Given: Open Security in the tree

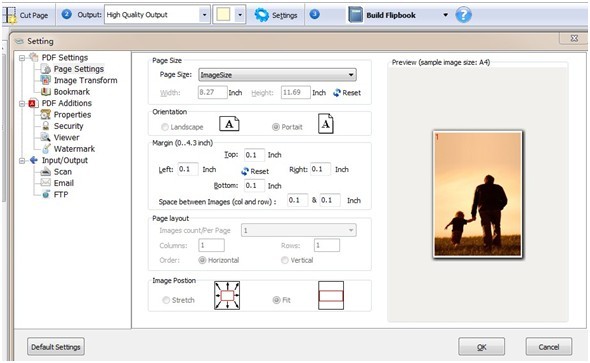Looking at the screenshot, I should (x=68, y=126).
